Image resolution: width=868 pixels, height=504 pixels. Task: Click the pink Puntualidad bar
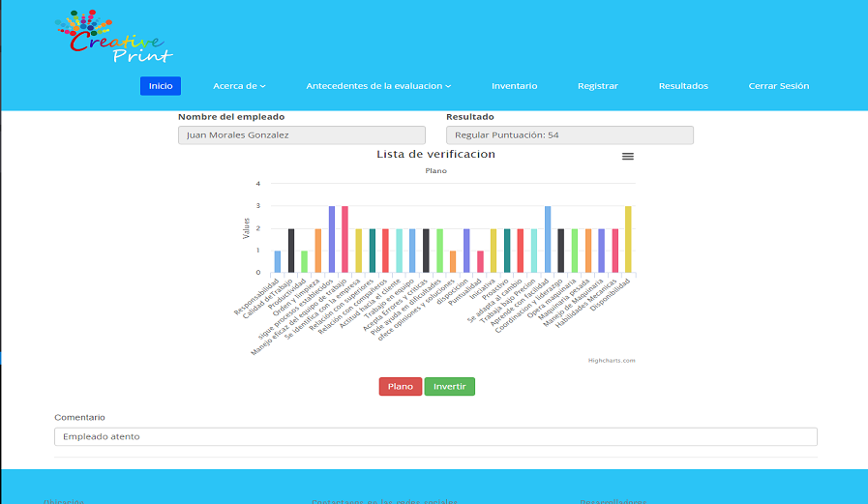pyautogui.click(x=480, y=262)
